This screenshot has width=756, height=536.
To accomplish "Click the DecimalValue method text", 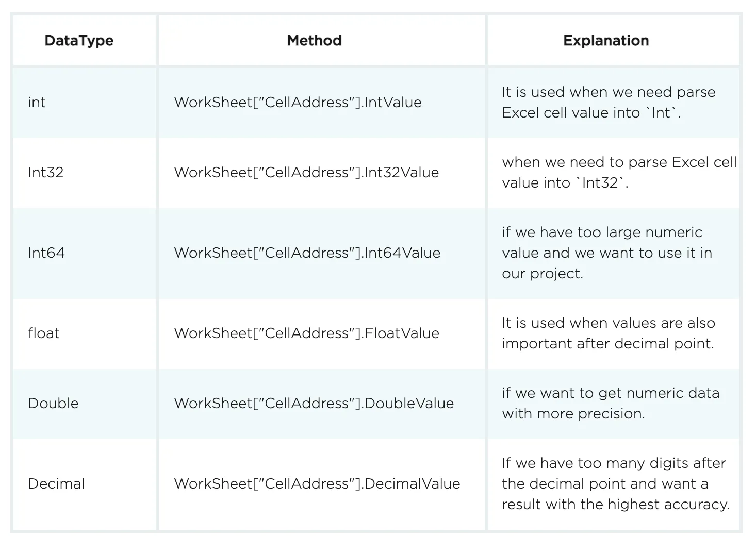I will tap(317, 484).
